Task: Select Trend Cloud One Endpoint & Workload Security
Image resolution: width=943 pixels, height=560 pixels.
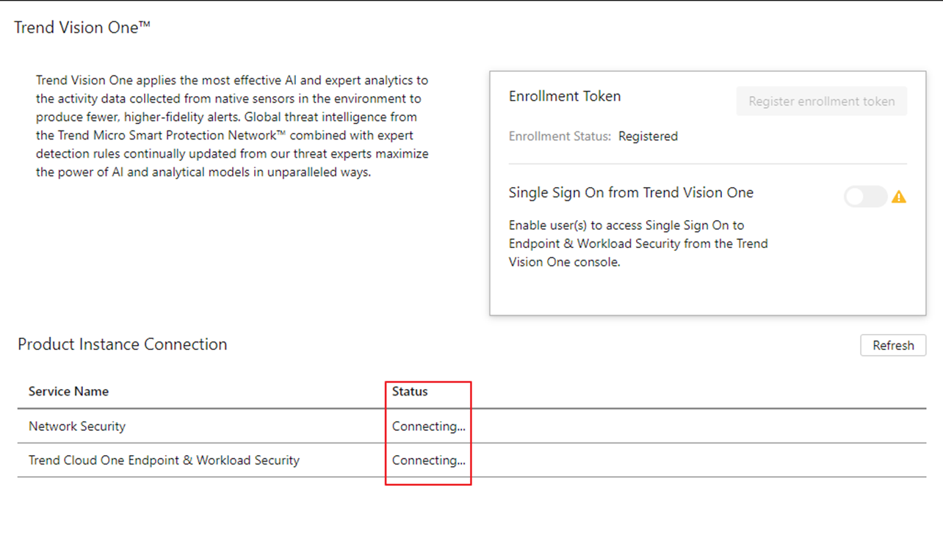Action: click(x=164, y=460)
